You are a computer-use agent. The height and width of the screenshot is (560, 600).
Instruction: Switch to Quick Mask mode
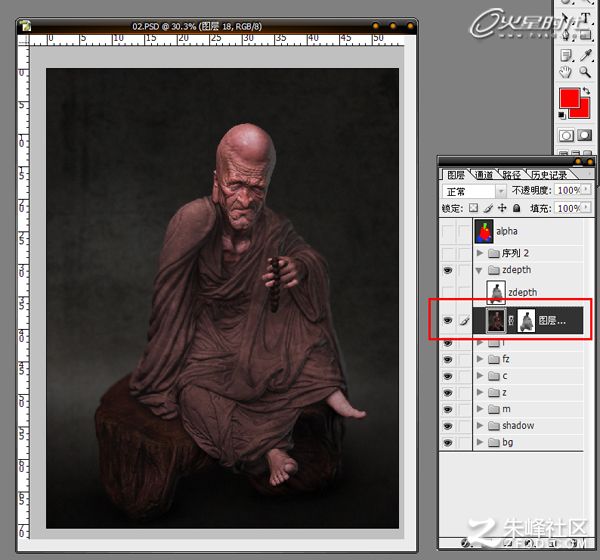point(584,135)
